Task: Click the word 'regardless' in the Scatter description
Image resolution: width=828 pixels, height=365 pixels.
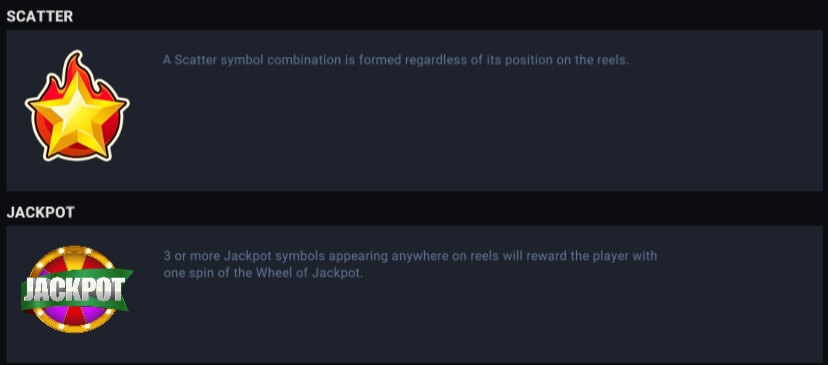Action: (x=436, y=60)
